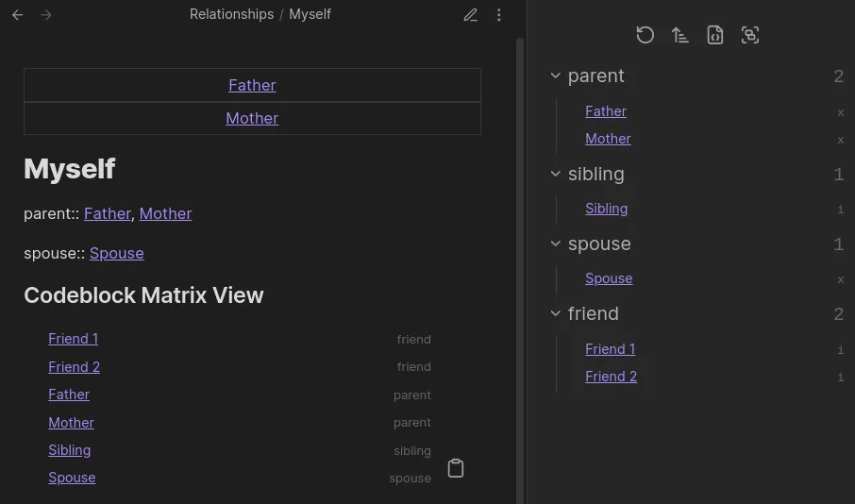
Task: Click the 'i' marker beside sidebar Sibling
Action: [x=840, y=209]
